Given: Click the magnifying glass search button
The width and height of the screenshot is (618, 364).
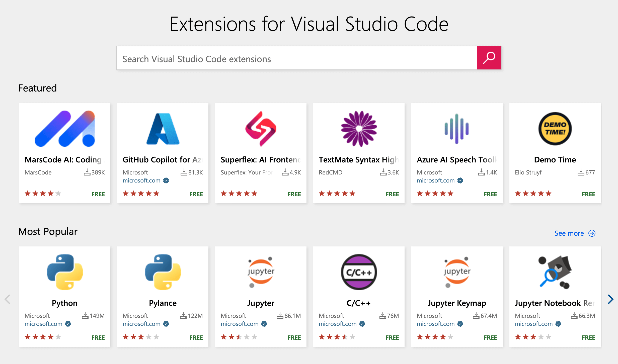Looking at the screenshot, I should (489, 58).
